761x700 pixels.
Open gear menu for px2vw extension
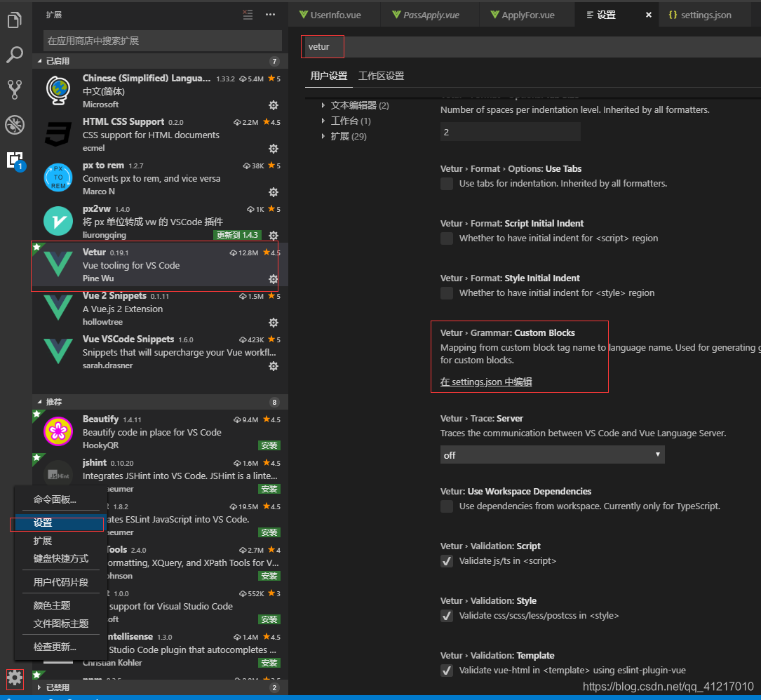click(274, 236)
